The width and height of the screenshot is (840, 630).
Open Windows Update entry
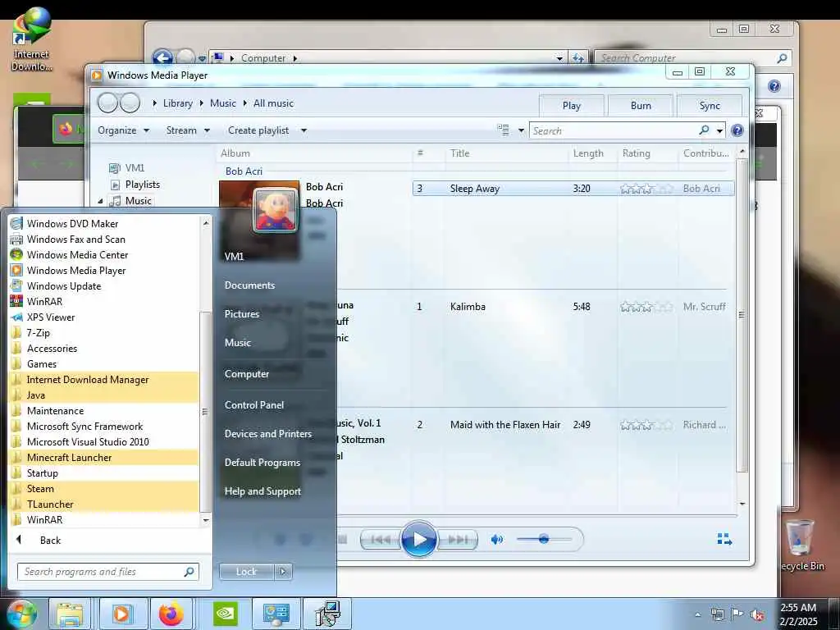64,286
